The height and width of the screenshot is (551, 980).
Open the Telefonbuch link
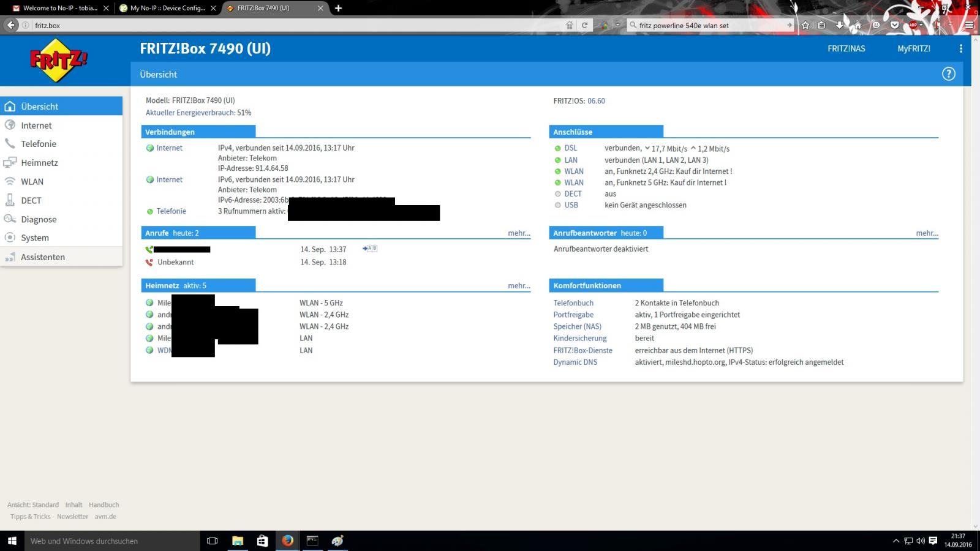573,303
